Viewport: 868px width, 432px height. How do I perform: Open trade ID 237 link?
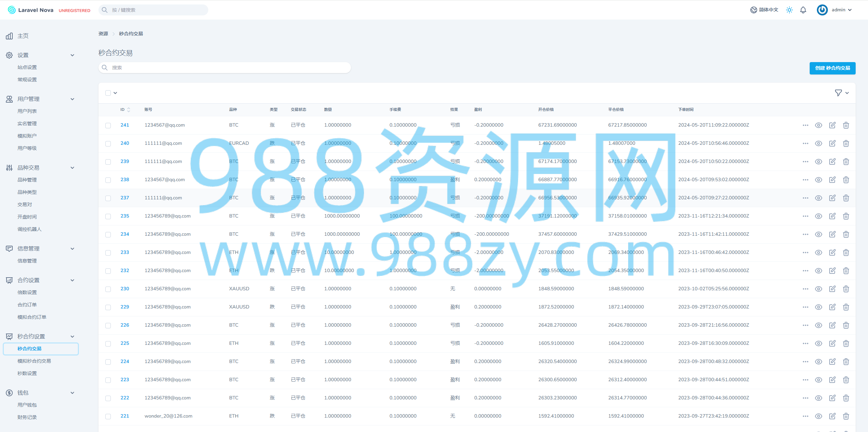pos(125,198)
